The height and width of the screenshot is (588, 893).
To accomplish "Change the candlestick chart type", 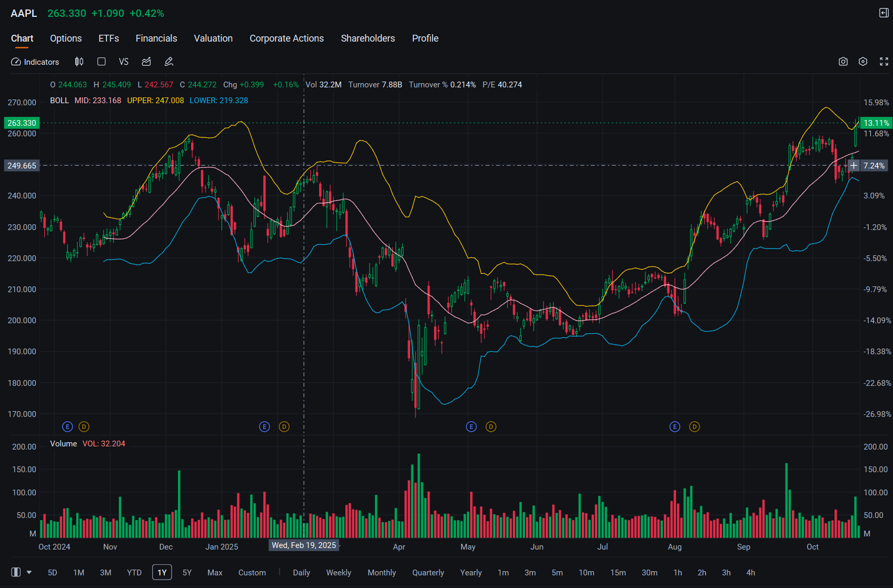I will [x=79, y=62].
